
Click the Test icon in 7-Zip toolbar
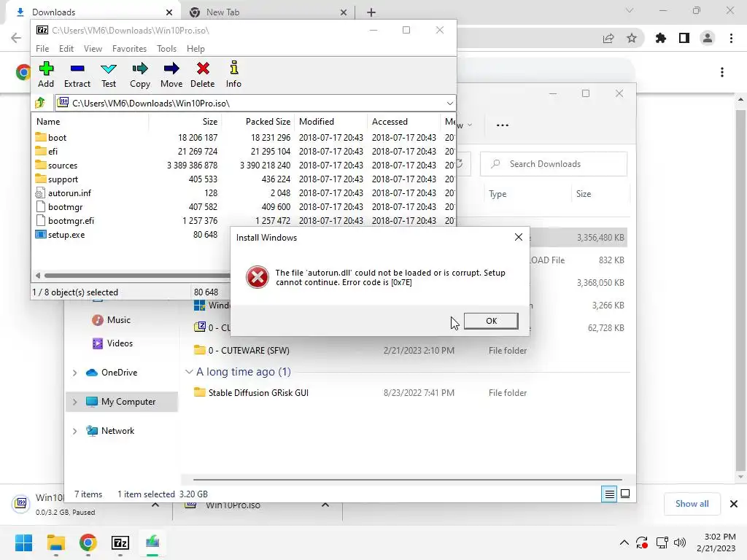pyautogui.click(x=109, y=75)
